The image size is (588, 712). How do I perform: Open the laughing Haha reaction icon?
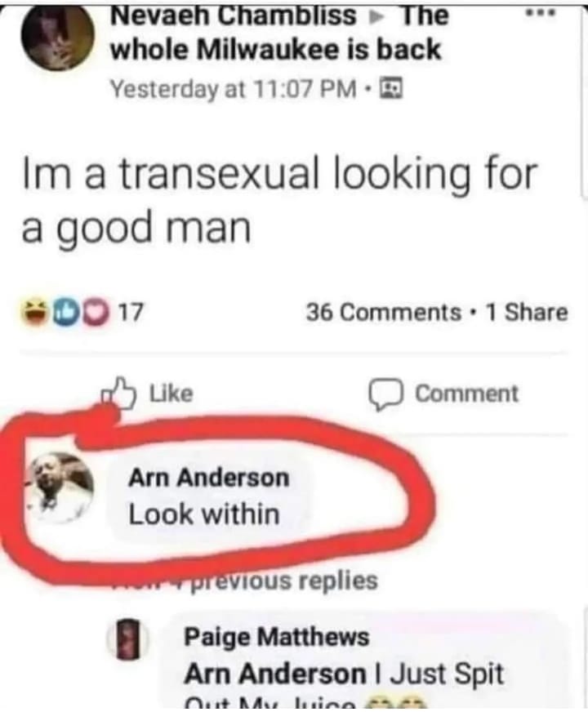pyautogui.click(x=35, y=313)
